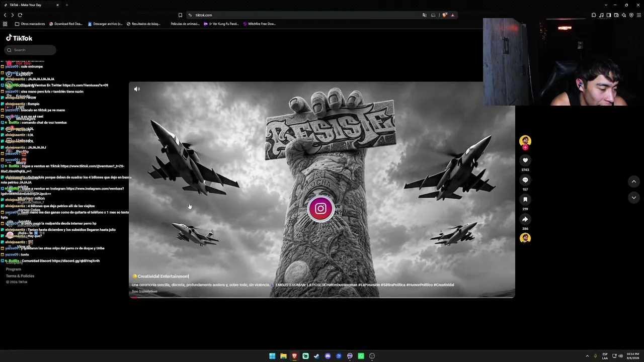The width and height of the screenshot is (644, 362).
Task: Open the Brave Shields lion icon
Action: click(445, 15)
